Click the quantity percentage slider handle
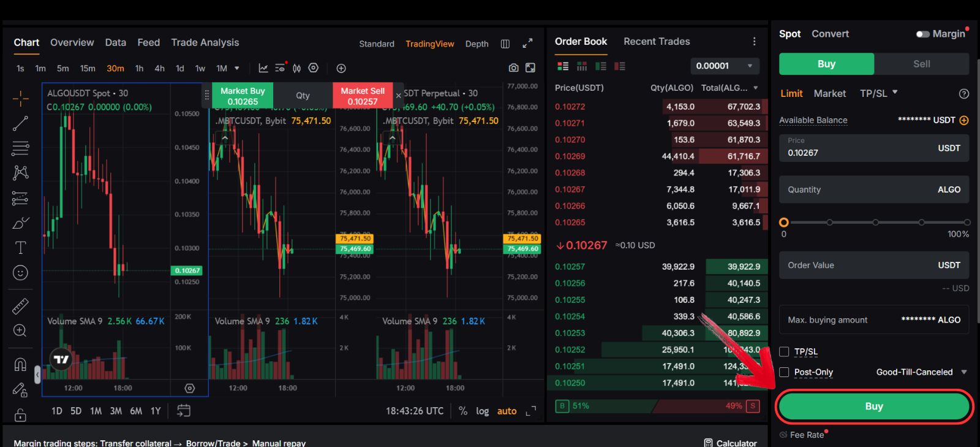 click(783, 223)
